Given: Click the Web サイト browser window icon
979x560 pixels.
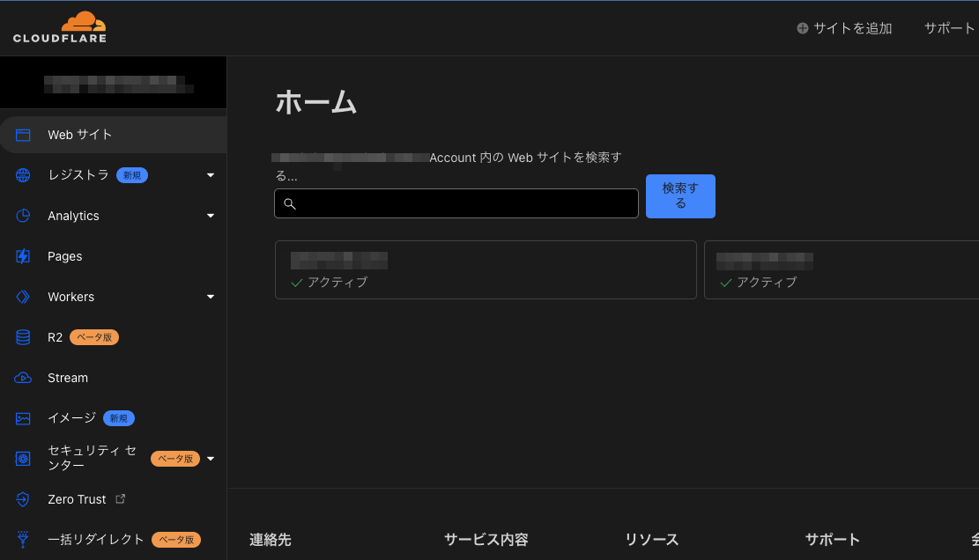Looking at the screenshot, I should pos(23,135).
